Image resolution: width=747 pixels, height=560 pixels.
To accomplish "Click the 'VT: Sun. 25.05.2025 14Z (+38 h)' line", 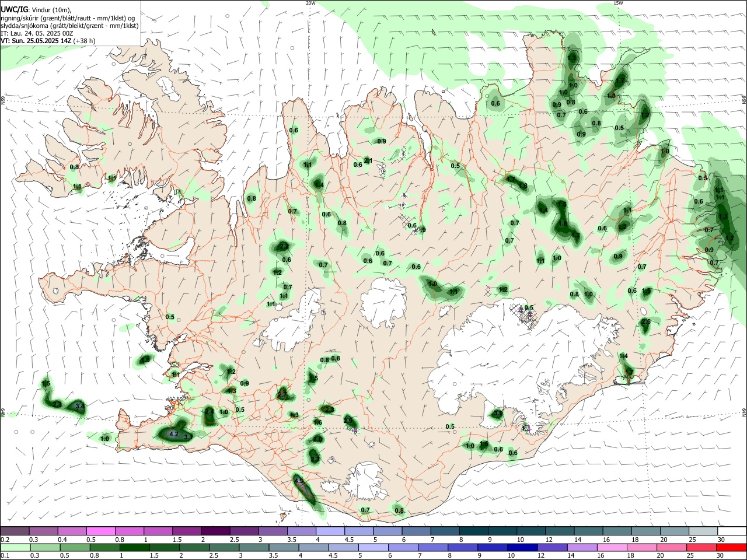I will coord(48,41).
